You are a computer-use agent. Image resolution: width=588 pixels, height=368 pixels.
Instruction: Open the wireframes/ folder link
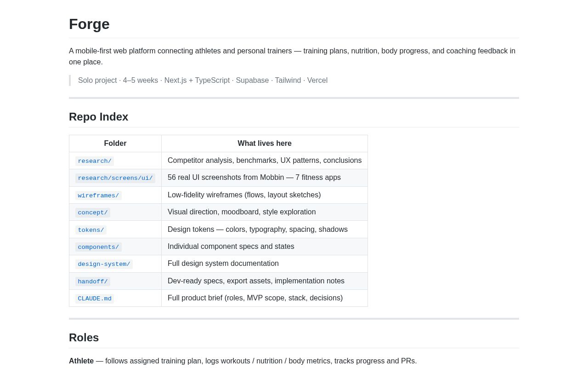coord(98,195)
